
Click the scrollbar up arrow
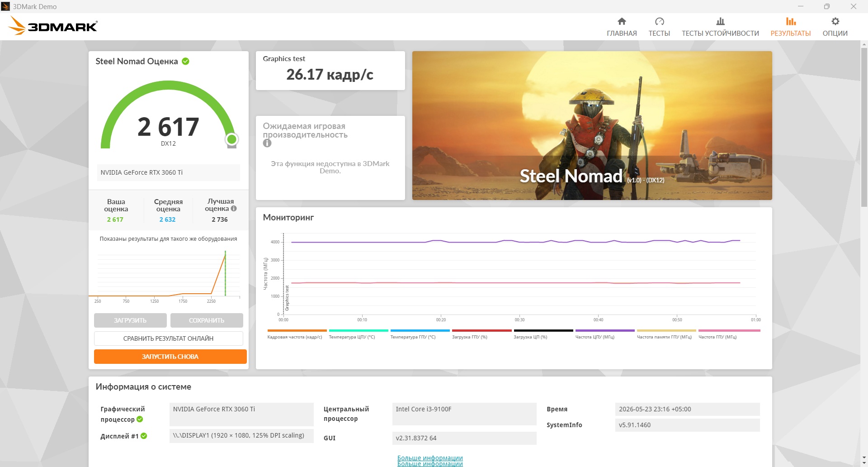click(x=864, y=44)
